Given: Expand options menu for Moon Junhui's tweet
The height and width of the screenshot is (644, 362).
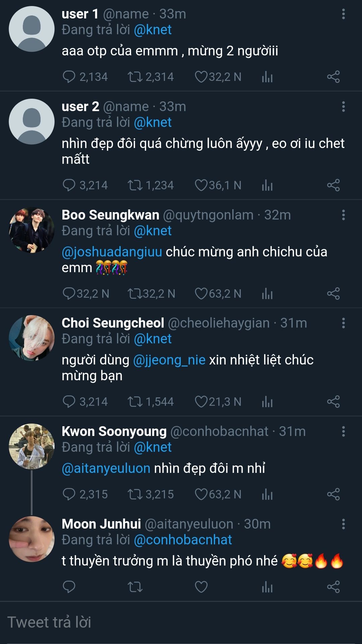Looking at the screenshot, I should click(x=343, y=524).
